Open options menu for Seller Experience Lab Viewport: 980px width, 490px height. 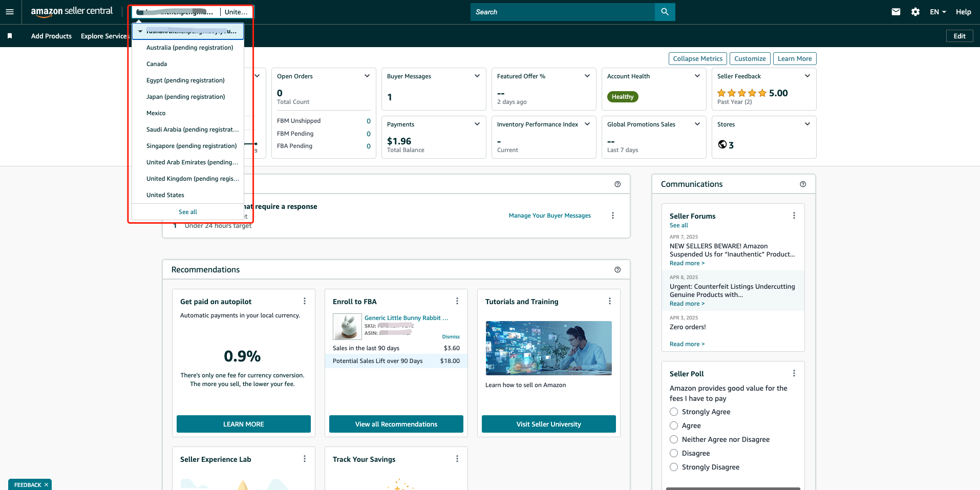point(305,459)
